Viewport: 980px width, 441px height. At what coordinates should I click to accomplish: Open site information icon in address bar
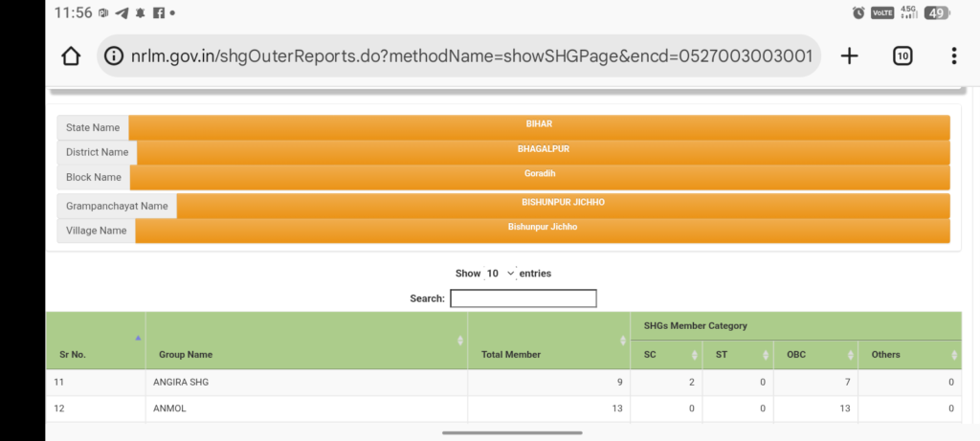pyautogui.click(x=114, y=56)
